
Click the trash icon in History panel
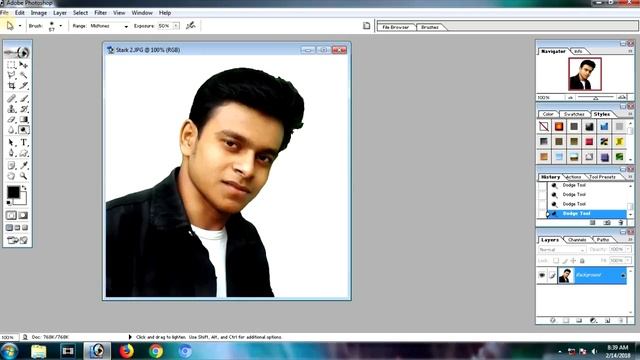621,222
